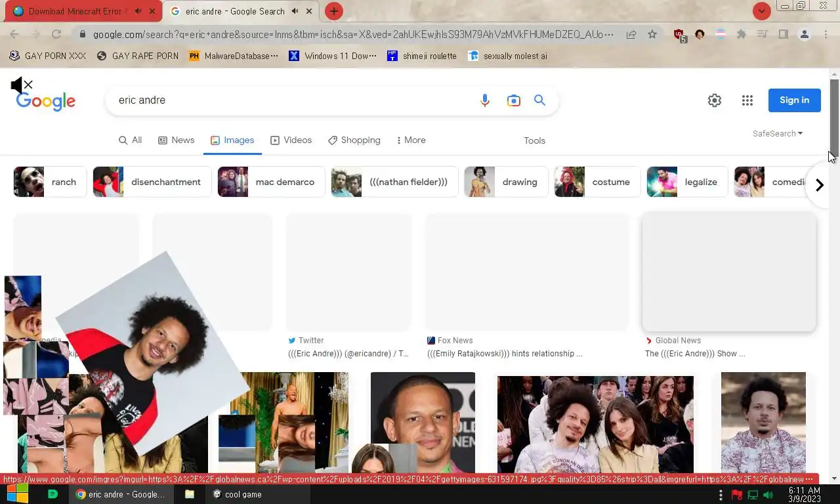Open the tab search red chevron button
The width and height of the screenshot is (840, 504).
(x=761, y=11)
